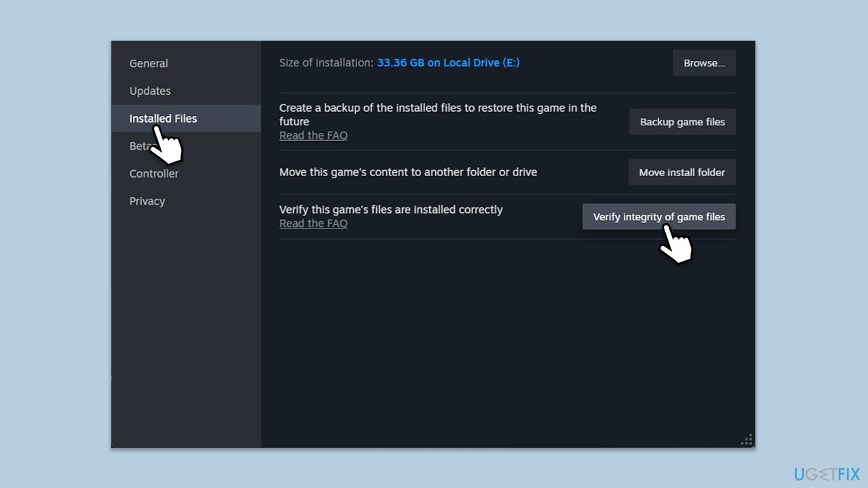Image resolution: width=868 pixels, height=488 pixels.
Task: Click Move install folder button
Action: tap(682, 172)
